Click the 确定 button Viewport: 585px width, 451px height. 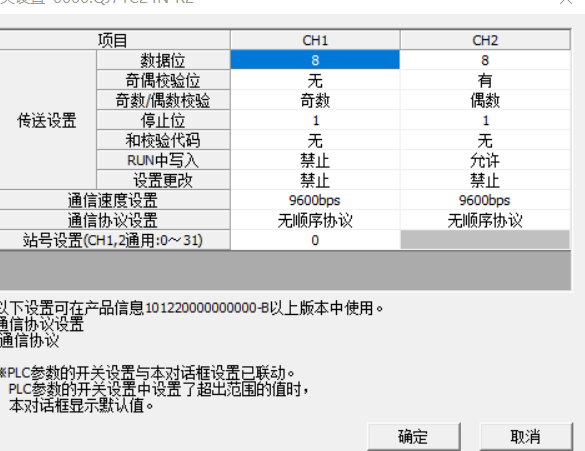coord(413,436)
